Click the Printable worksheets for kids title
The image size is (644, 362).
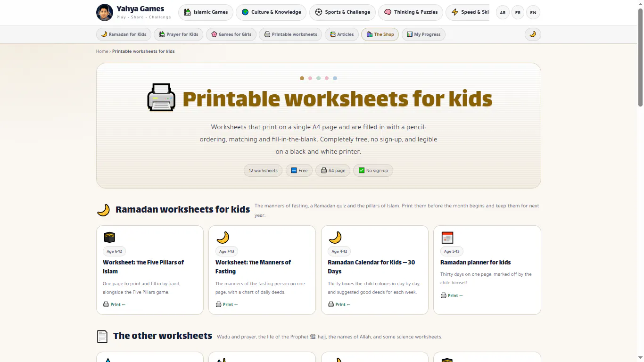pyautogui.click(x=338, y=99)
